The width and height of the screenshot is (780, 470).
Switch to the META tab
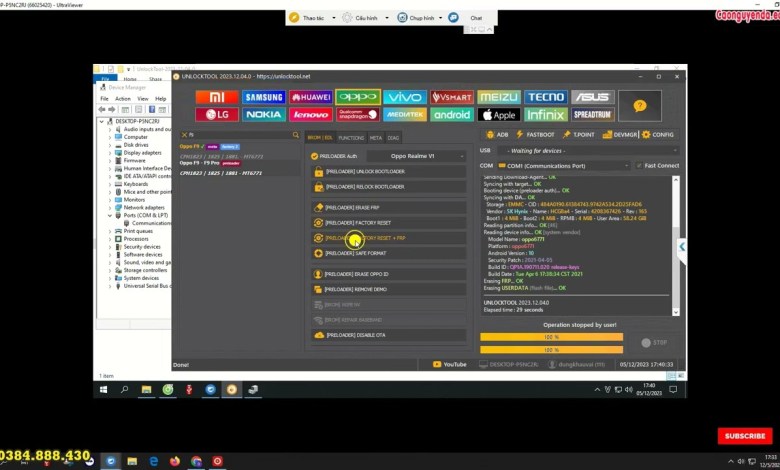[376, 137]
